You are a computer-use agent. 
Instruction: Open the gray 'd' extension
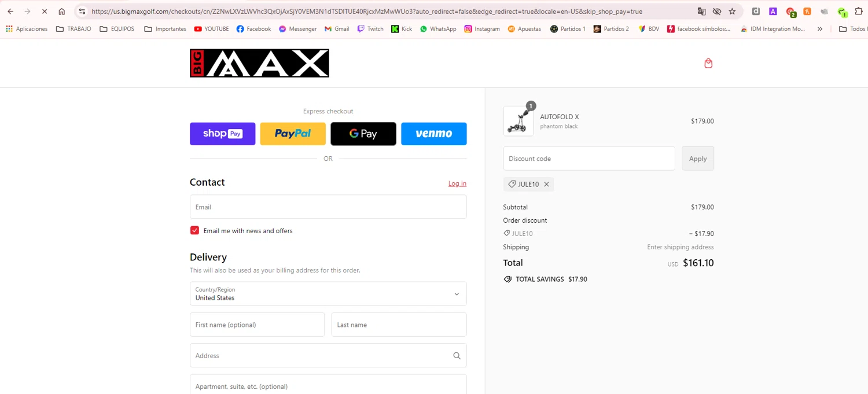click(x=756, y=11)
